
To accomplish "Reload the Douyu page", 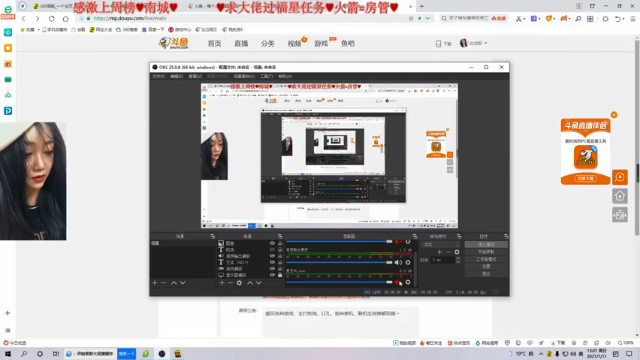I will (x=51, y=19).
